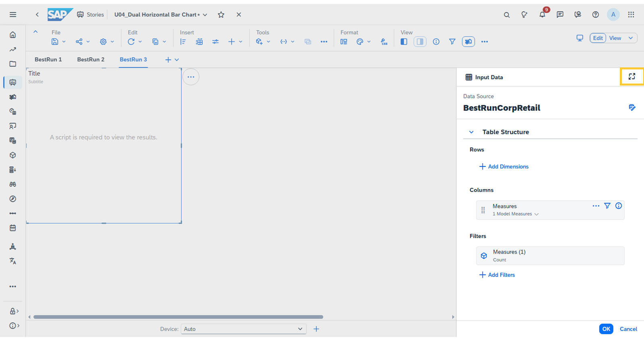This screenshot has height=341, width=644.
Task: Open the Device Auto dropdown
Action: [x=244, y=329]
